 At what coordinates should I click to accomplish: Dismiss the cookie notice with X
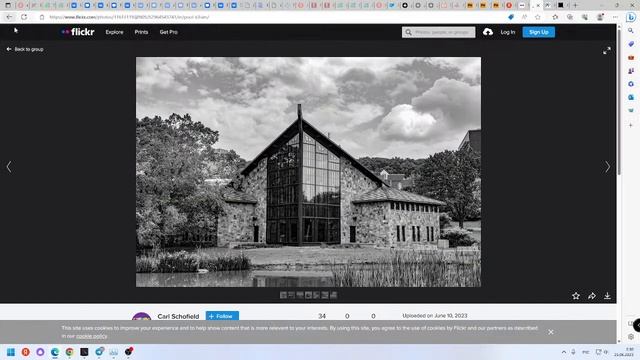tap(551, 332)
